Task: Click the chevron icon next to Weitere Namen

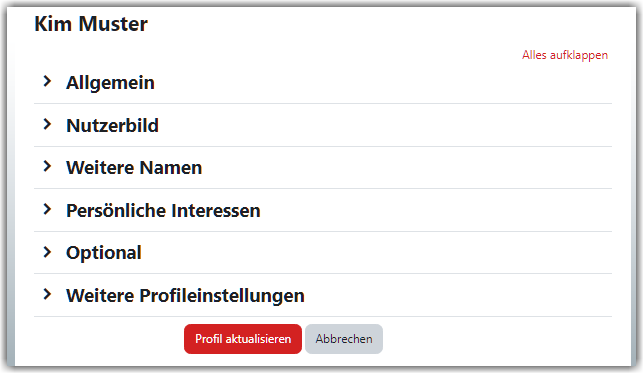Action: coord(48,166)
